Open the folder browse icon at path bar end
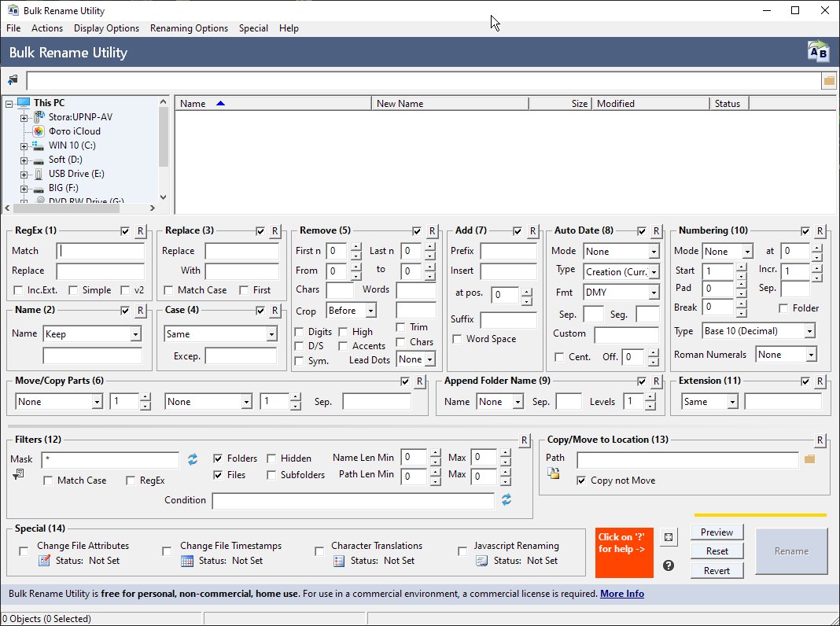Viewport: 840px width, 626px height. 829,81
